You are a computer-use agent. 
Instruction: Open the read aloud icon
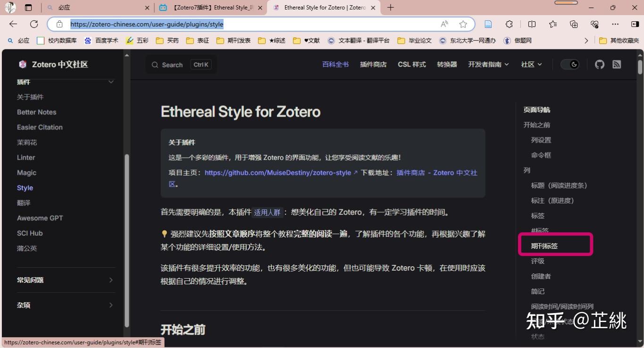coord(444,24)
